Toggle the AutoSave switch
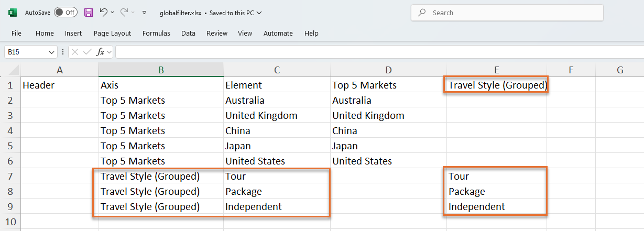Image resolution: width=644 pixels, height=231 pixels. [66, 13]
